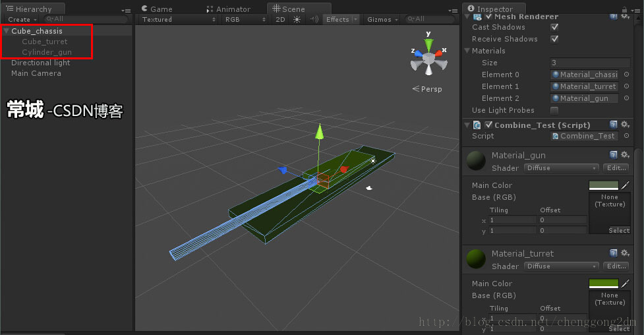Open Inspector panel options menu icon

coord(637,11)
